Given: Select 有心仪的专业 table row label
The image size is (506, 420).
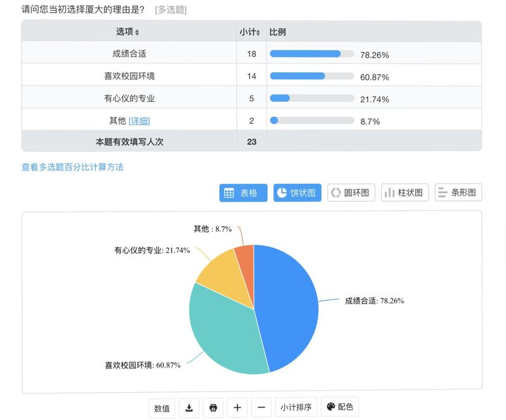Looking at the screenshot, I should (129, 98).
